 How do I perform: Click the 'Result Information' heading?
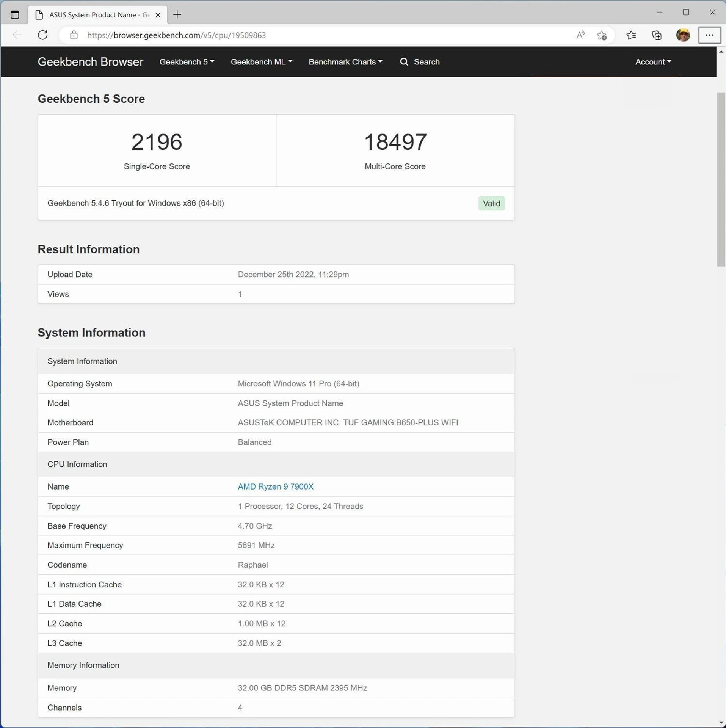[x=88, y=249]
